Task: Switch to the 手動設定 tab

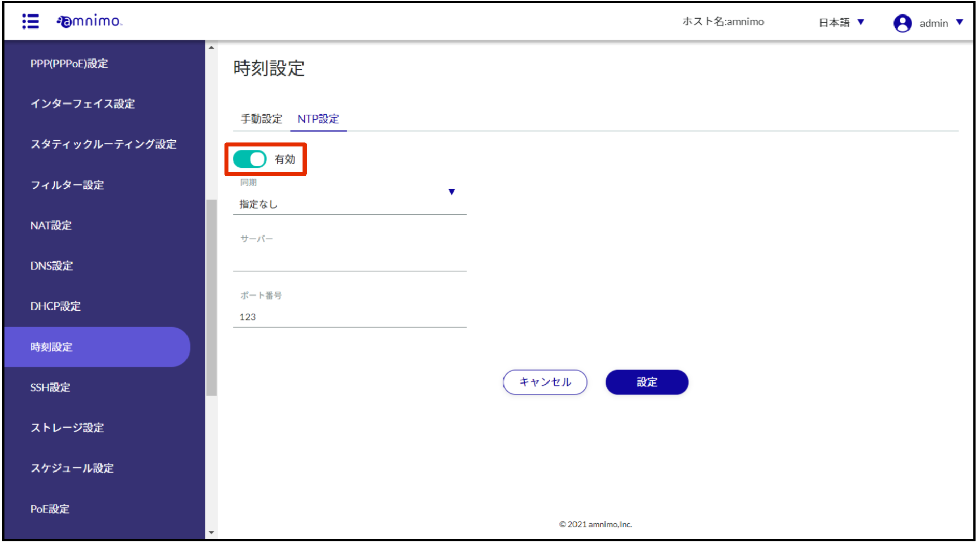Action: tap(261, 119)
